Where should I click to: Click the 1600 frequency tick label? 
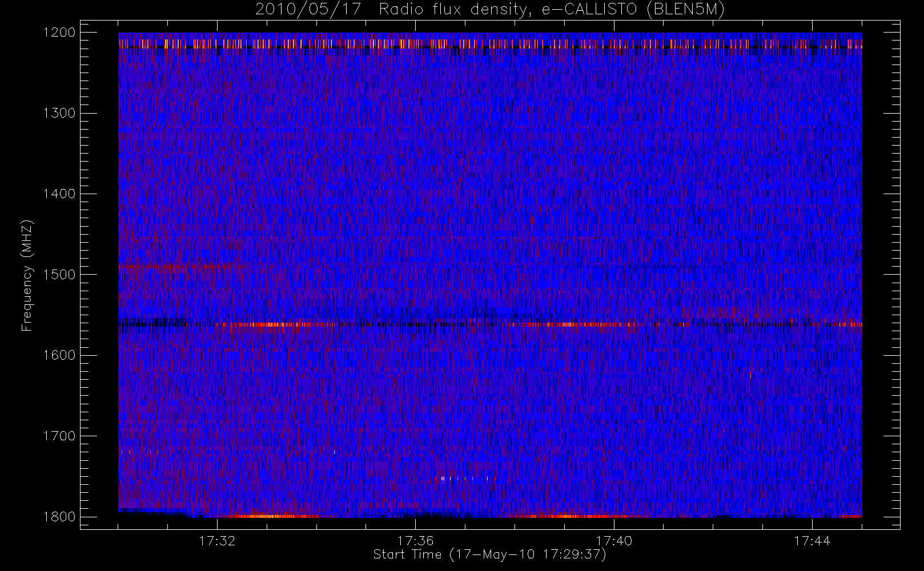[59, 355]
